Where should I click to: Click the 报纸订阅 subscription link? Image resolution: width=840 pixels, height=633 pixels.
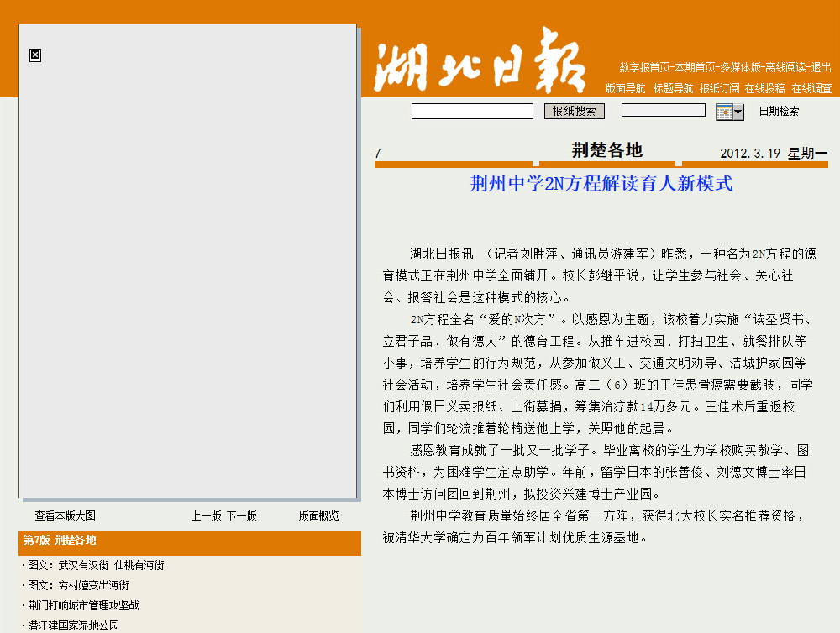coord(720,88)
